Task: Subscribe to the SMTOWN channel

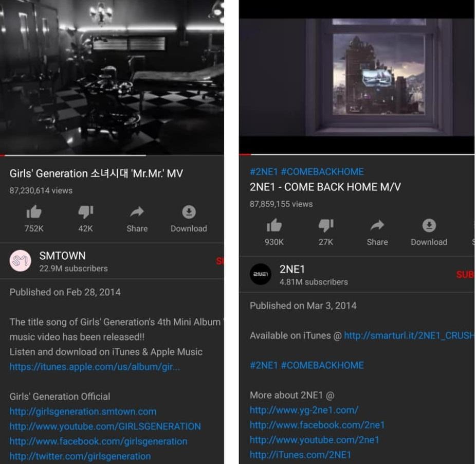Action: coord(220,261)
